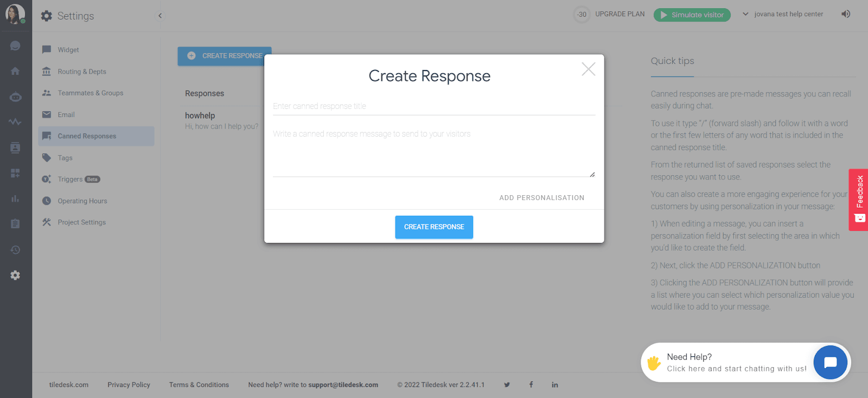Screen dimensions: 868x398
Task: Click the canned response message text area
Action: (434, 152)
